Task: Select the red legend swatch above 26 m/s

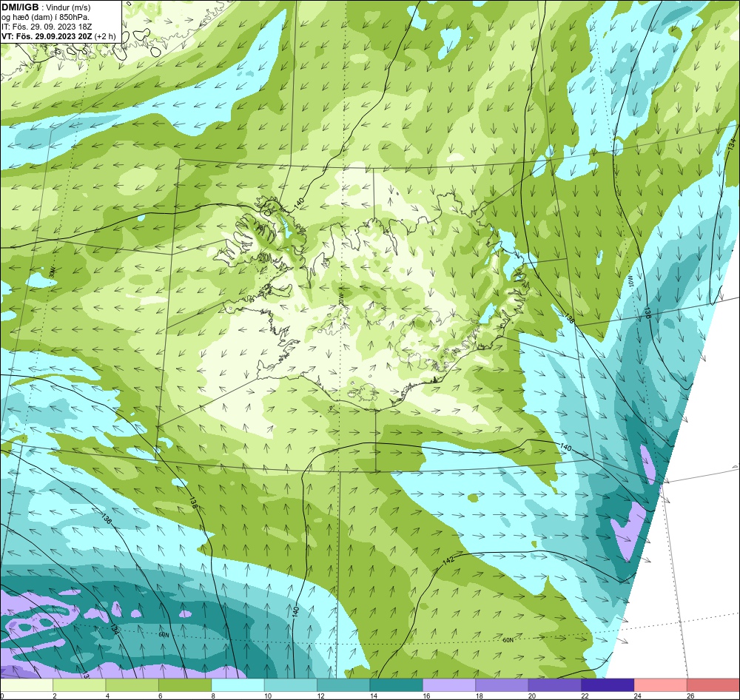Action: click(x=713, y=684)
